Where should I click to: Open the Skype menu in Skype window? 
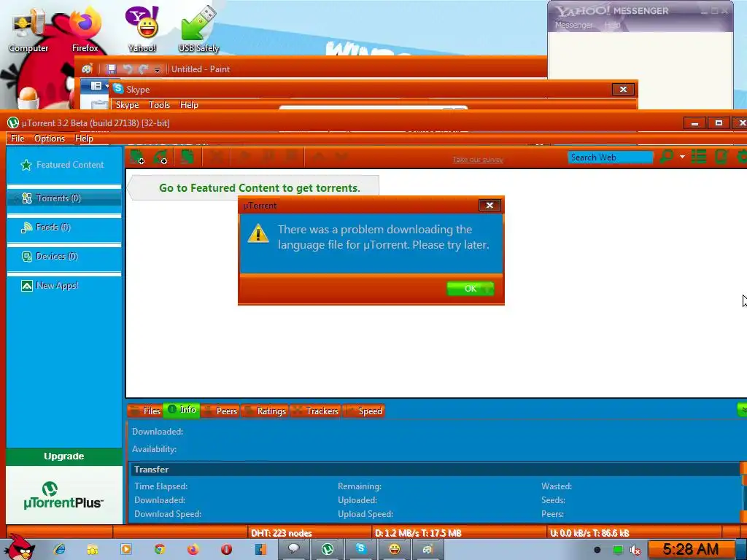(127, 105)
